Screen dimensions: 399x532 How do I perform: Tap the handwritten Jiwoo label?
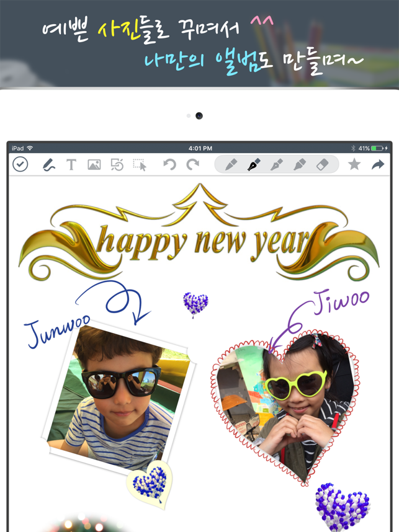[x=341, y=301]
